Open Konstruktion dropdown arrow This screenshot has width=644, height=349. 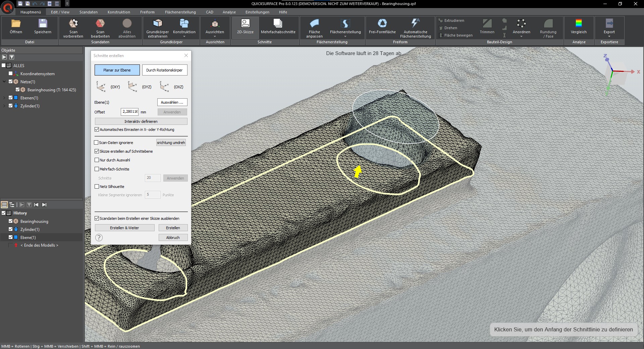[184, 37]
